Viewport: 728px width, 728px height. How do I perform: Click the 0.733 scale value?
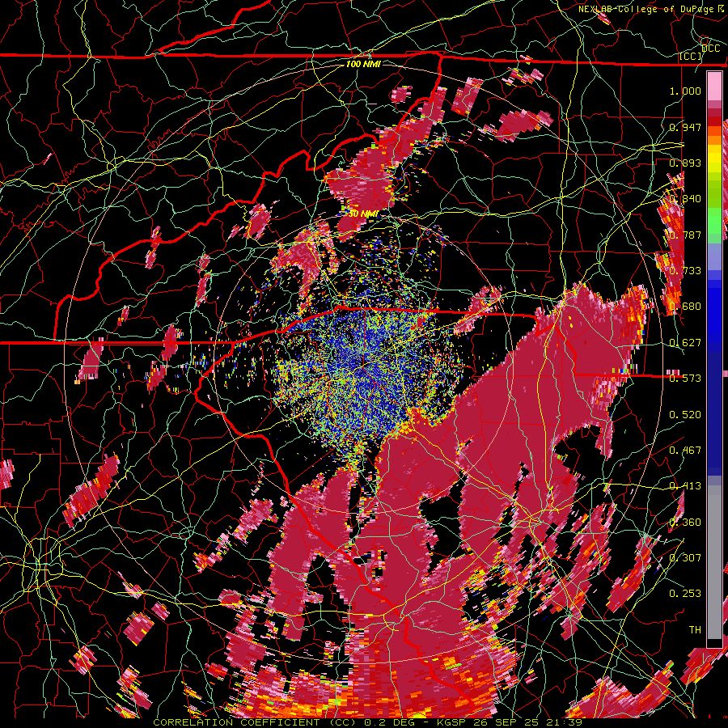point(685,271)
